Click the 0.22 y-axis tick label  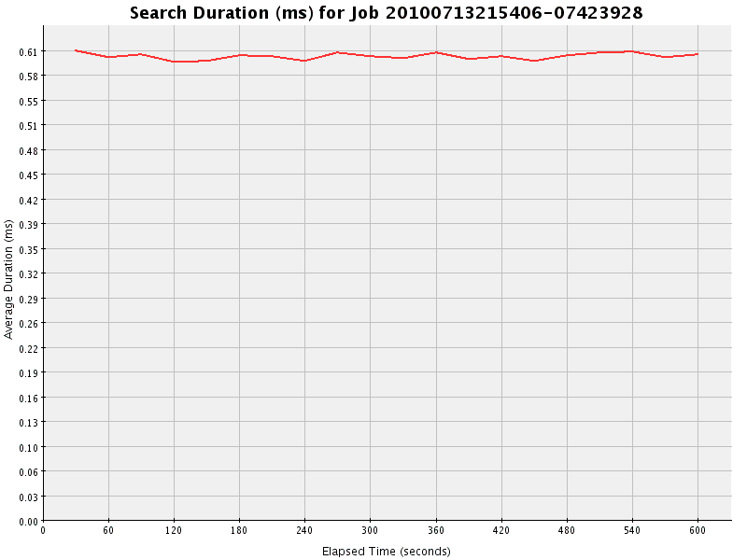(28, 348)
